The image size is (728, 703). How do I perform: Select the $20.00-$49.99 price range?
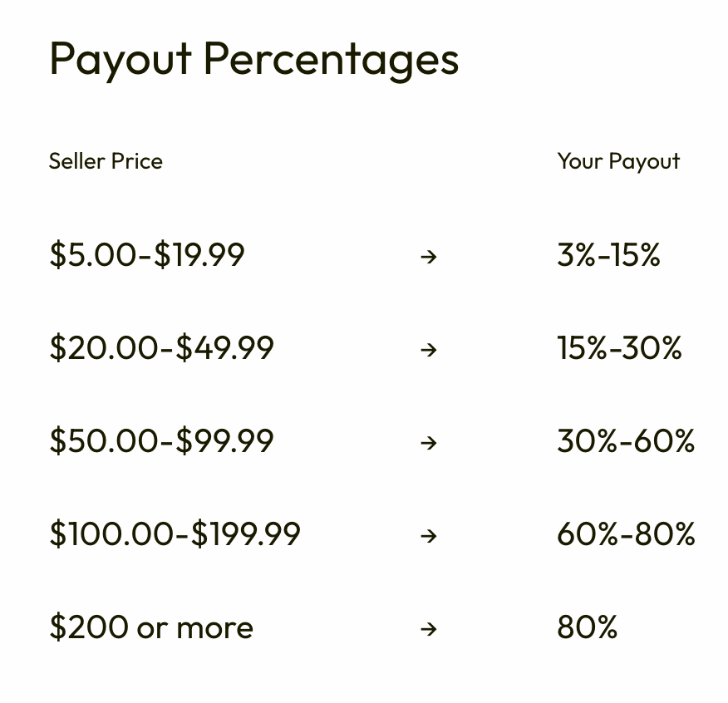coord(161,348)
